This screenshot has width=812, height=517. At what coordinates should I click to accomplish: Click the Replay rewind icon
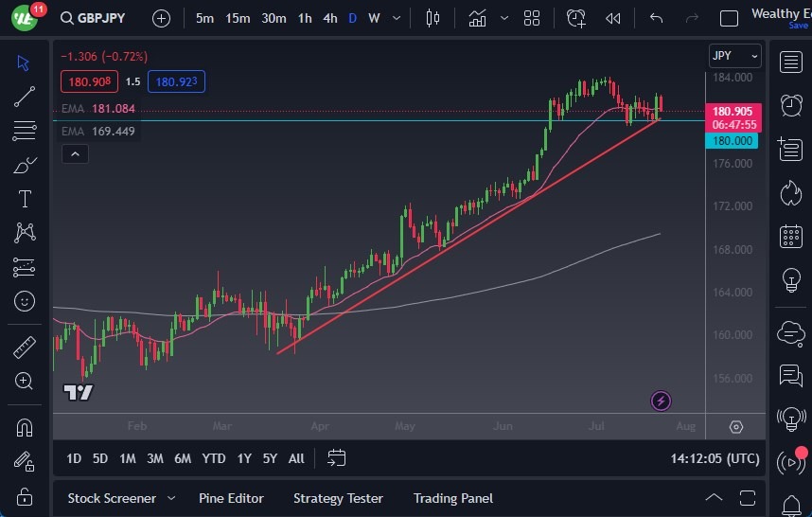[x=613, y=18]
